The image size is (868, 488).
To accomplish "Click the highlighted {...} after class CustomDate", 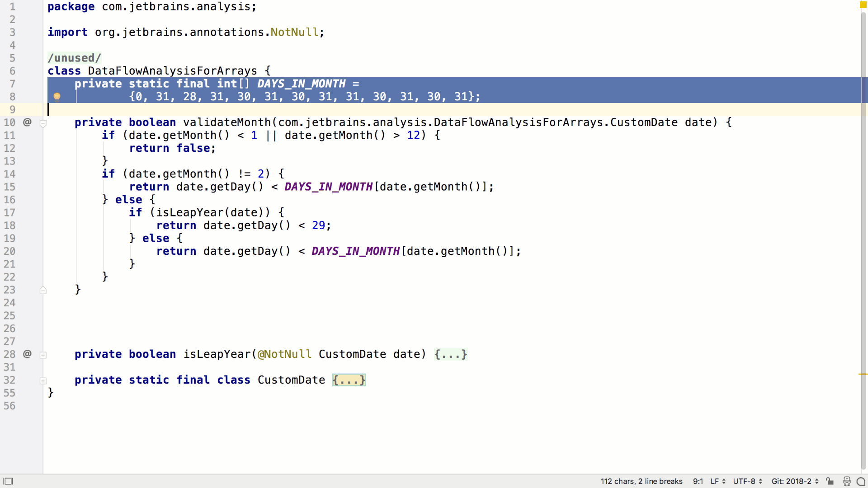I will (x=349, y=380).
